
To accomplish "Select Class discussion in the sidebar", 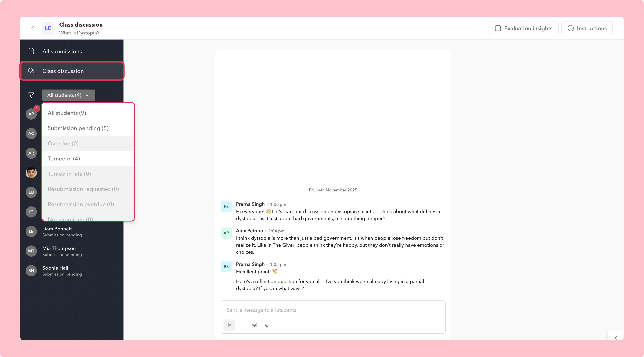I will [72, 71].
